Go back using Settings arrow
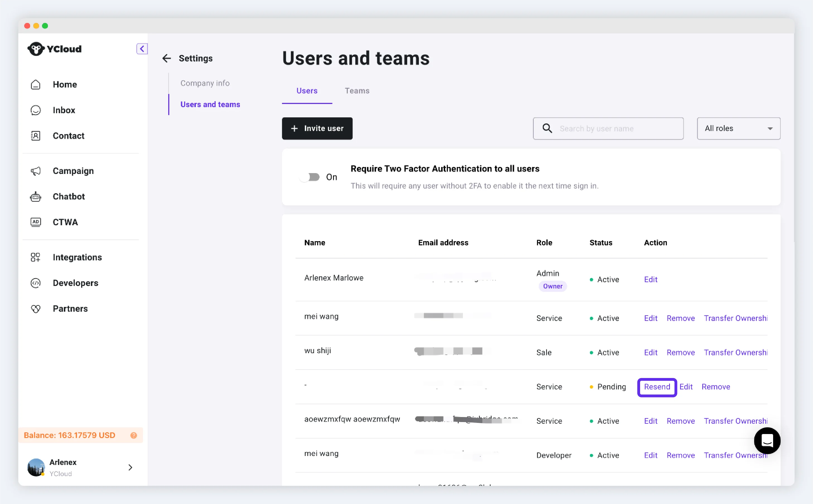 pyautogui.click(x=167, y=58)
